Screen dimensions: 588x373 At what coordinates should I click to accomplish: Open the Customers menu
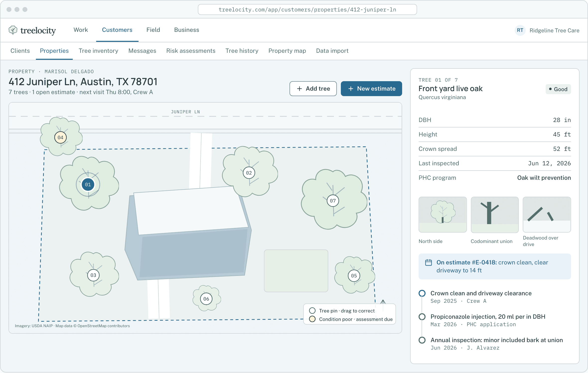coord(117,30)
